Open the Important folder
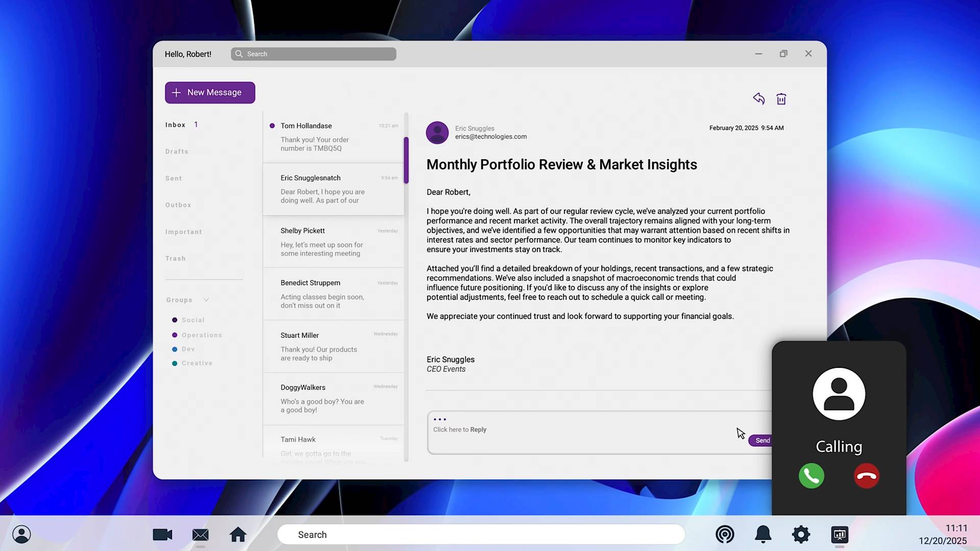The image size is (980, 551). tap(184, 232)
